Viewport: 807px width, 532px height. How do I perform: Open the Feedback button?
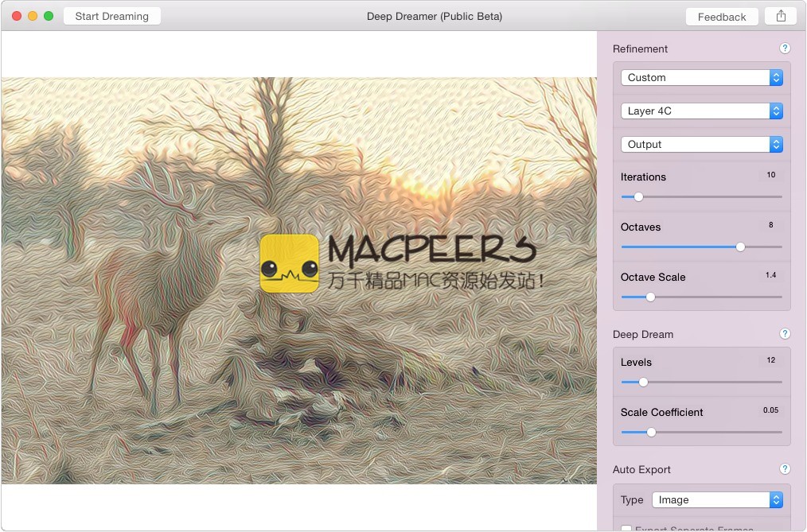722,17
